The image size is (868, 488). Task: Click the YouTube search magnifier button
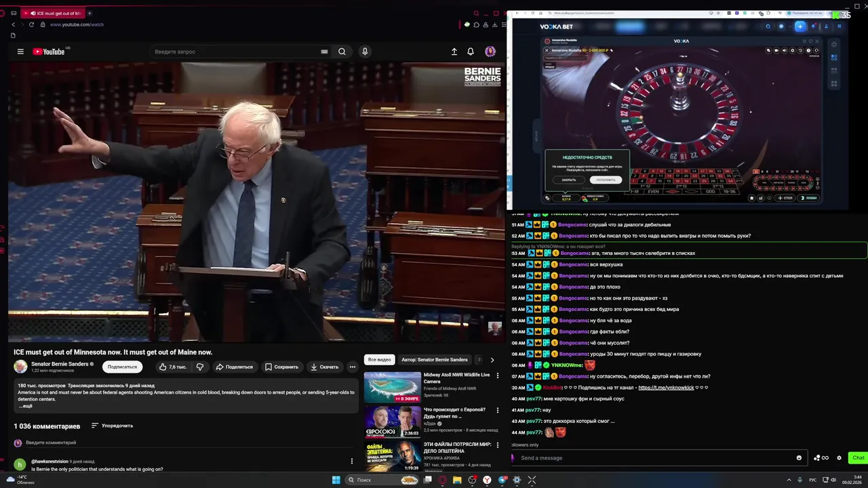tap(342, 52)
